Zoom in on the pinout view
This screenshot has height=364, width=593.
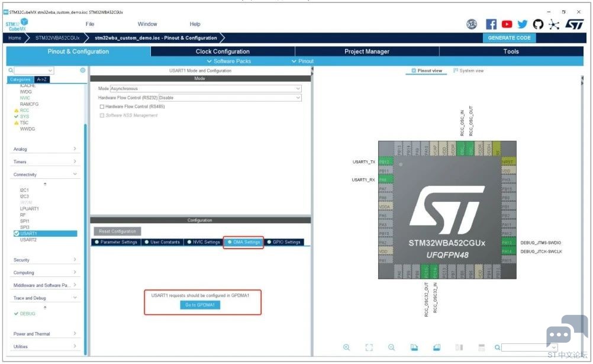click(x=346, y=347)
